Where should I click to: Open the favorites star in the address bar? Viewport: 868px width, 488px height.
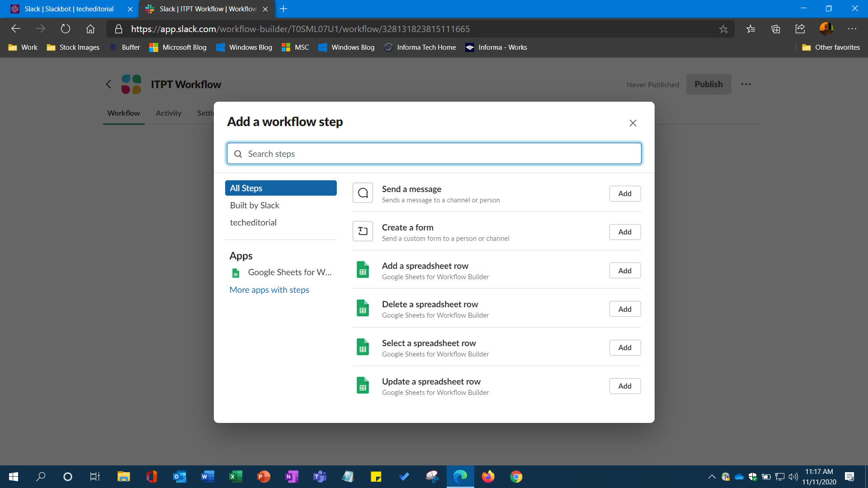point(724,29)
